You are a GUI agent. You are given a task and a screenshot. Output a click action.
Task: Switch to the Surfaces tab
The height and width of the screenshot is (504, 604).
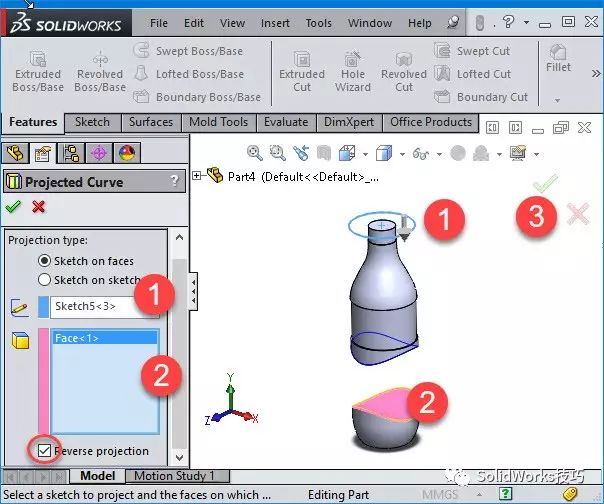(151, 122)
